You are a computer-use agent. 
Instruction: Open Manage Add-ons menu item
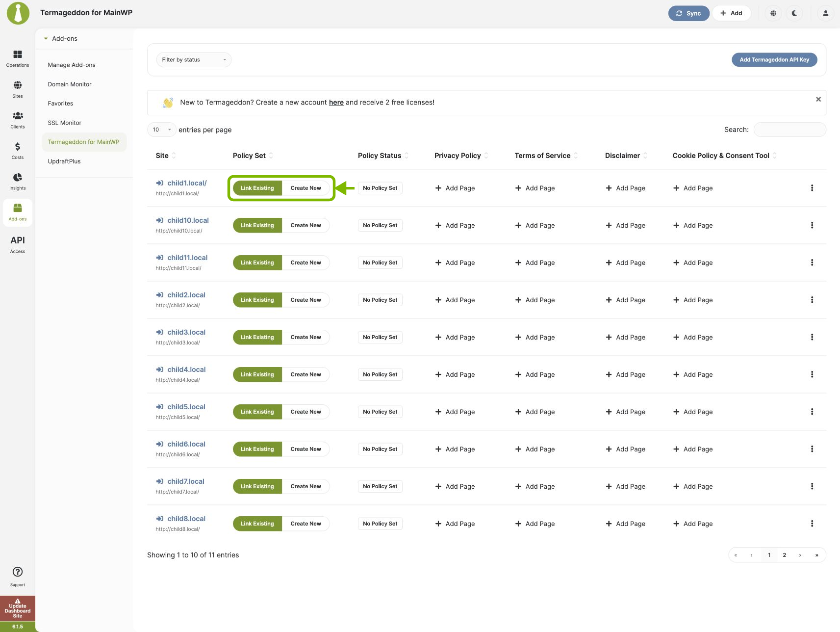click(72, 65)
